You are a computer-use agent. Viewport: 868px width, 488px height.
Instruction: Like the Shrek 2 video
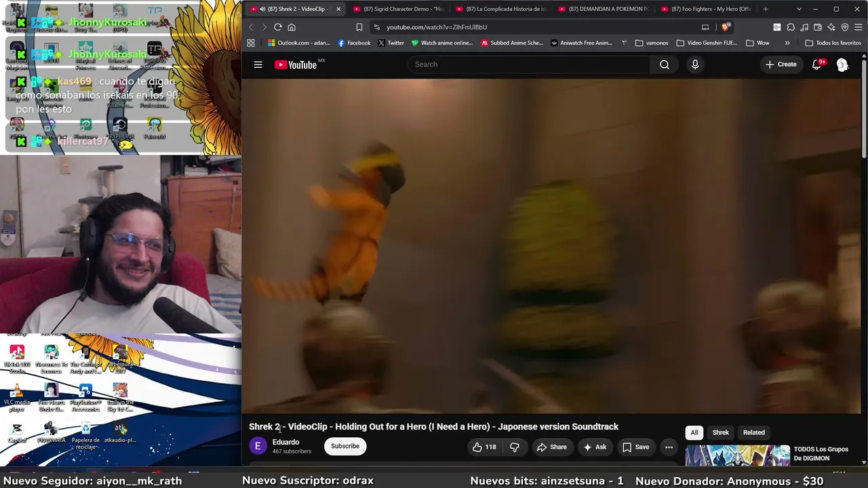484,447
